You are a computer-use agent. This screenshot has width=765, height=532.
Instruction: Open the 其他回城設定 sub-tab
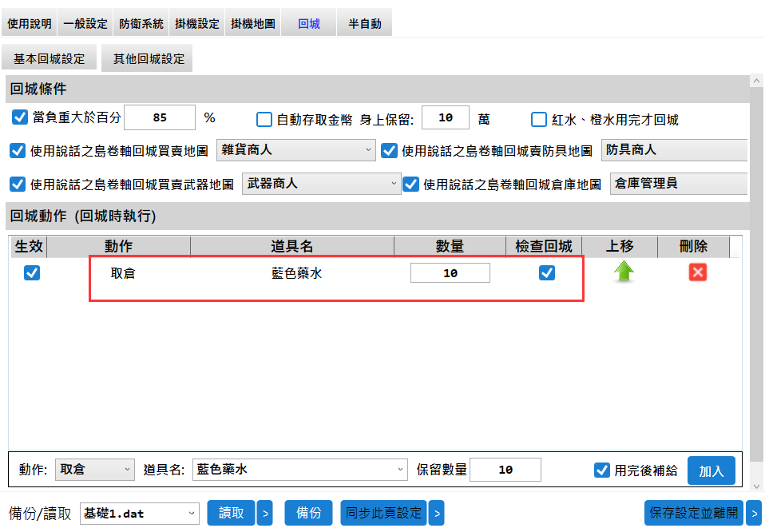click(x=149, y=59)
